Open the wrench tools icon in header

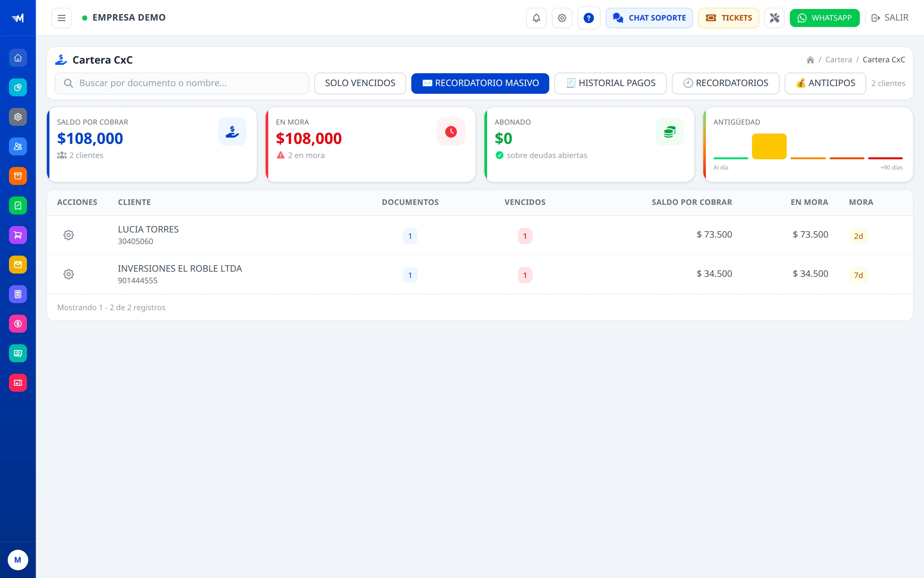[774, 18]
